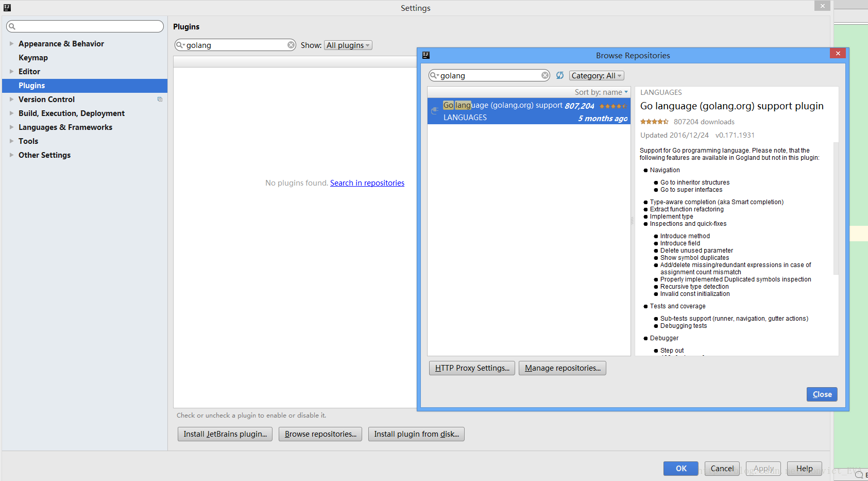This screenshot has width=868, height=481.
Task: Clear golang search in Browse Repositories
Action: tap(545, 75)
